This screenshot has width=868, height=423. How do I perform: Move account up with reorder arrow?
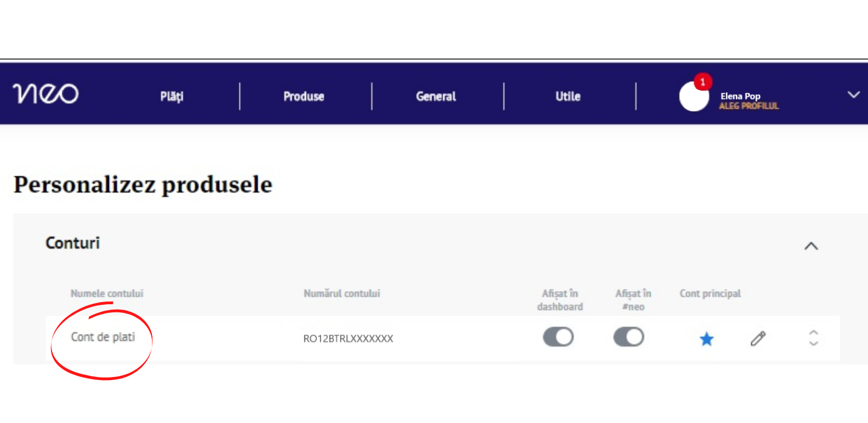tap(813, 332)
